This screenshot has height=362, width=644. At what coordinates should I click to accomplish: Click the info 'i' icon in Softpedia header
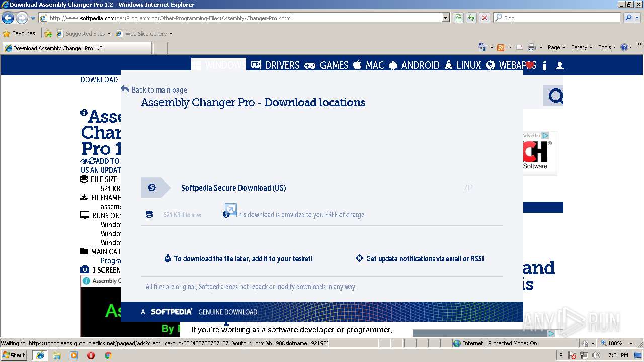tap(545, 66)
